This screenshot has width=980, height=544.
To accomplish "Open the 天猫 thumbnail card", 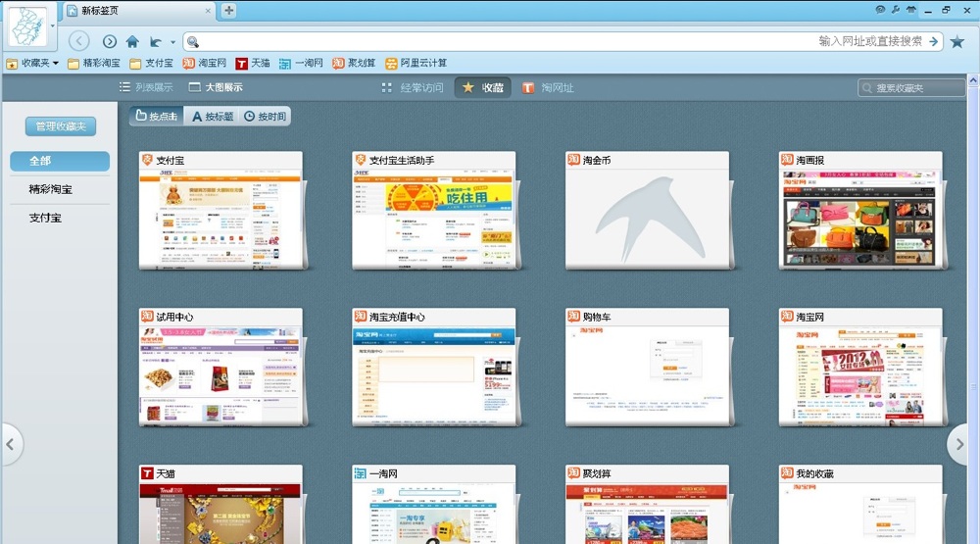I will point(220,505).
